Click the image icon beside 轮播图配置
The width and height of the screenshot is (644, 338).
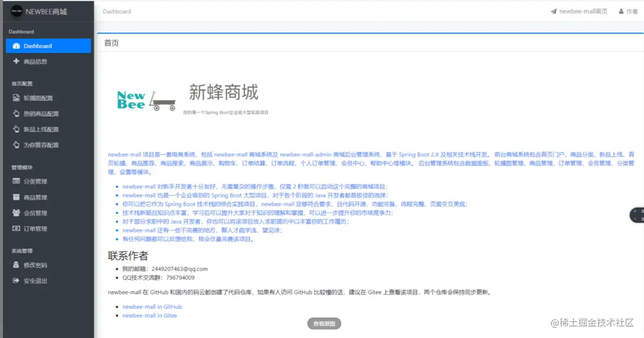(16, 98)
